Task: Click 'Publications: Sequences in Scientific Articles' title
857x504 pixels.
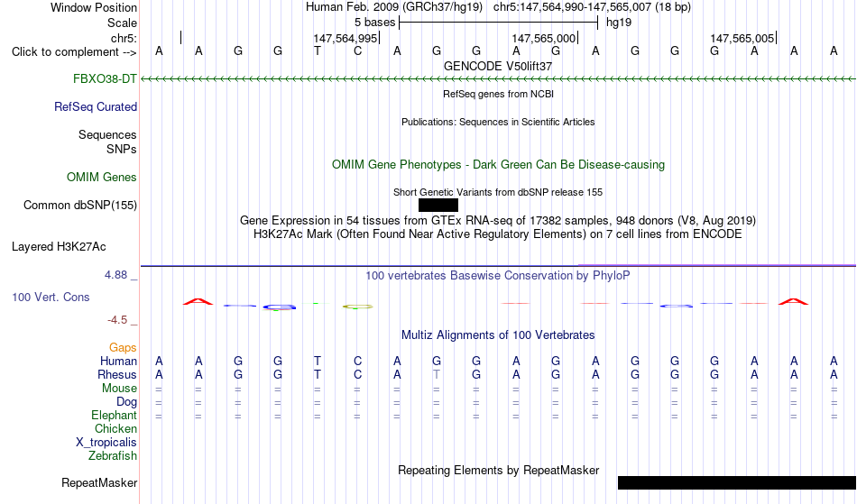Action: [x=498, y=122]
